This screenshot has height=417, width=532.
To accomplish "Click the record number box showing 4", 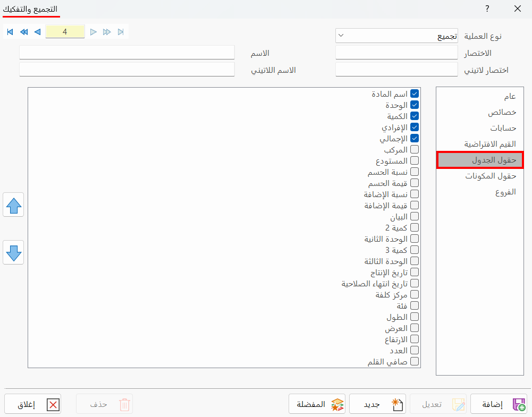I will [65, 32].
